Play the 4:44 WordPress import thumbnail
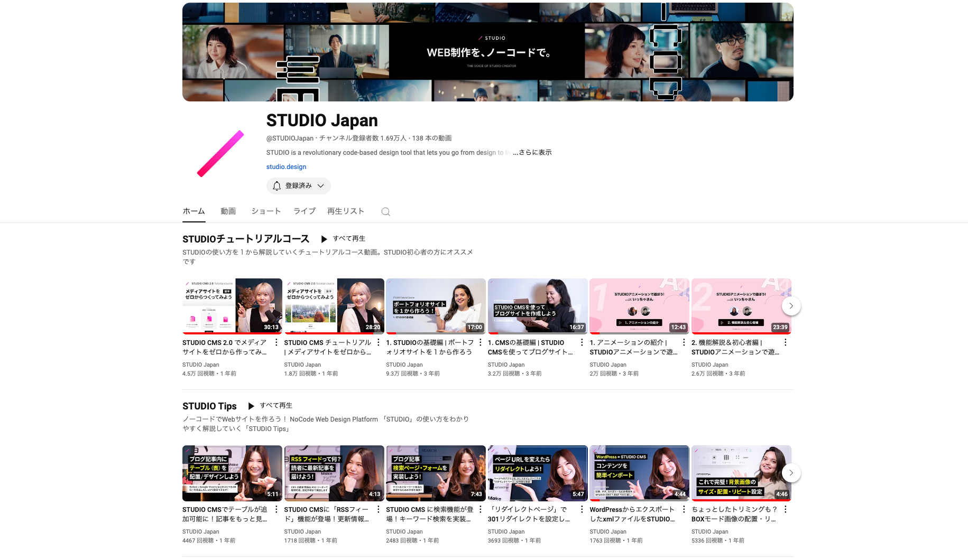 (x=639, y=473)
